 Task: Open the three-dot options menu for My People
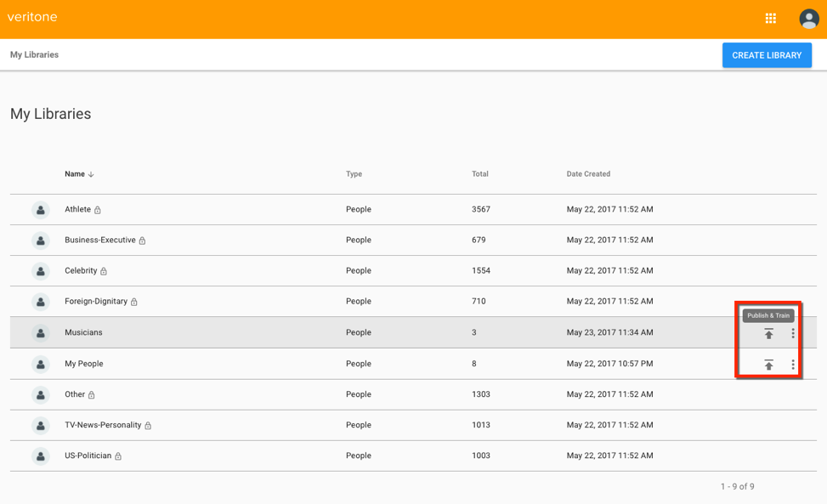coord(793,364)
